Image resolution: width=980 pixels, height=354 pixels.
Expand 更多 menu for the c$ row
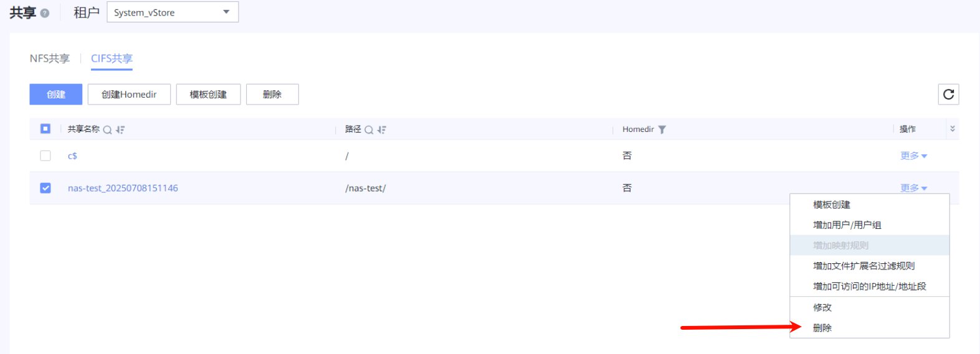pyautogui.click(x=913, y=156)
